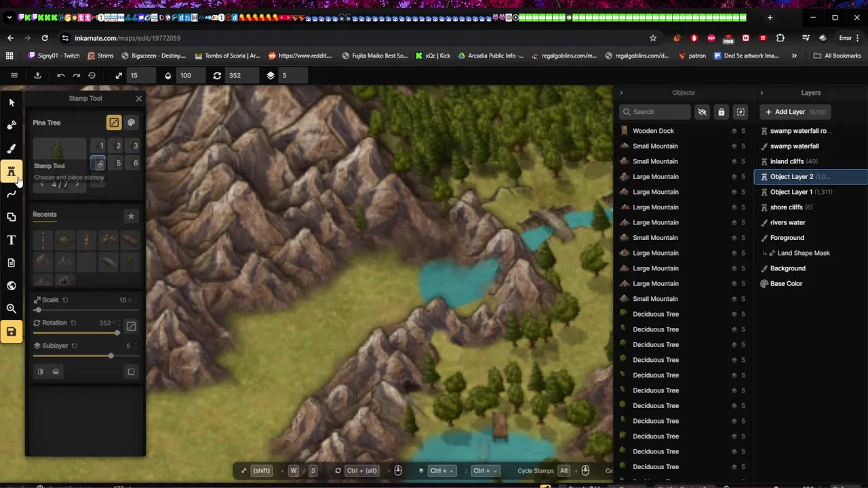The image size is (868, 488).
Task: Toggle random rotation next to Rotation slider
Action: (131, 326)
